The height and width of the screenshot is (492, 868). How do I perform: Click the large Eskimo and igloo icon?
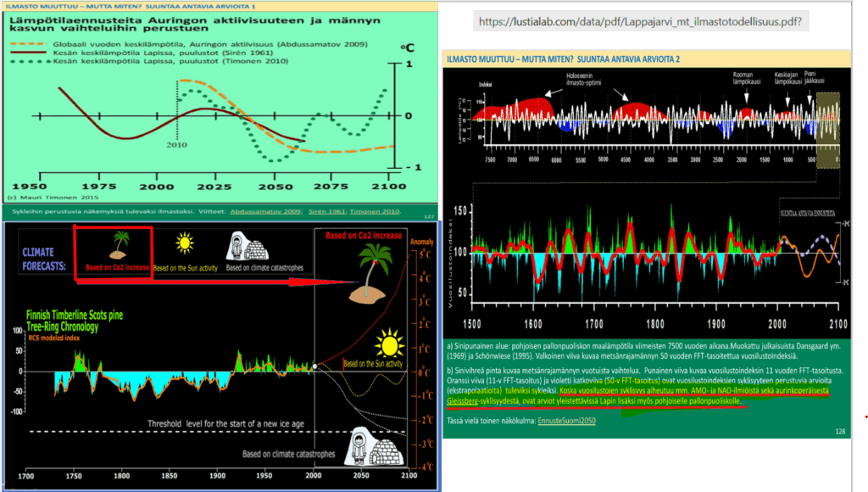pos(364,444)
